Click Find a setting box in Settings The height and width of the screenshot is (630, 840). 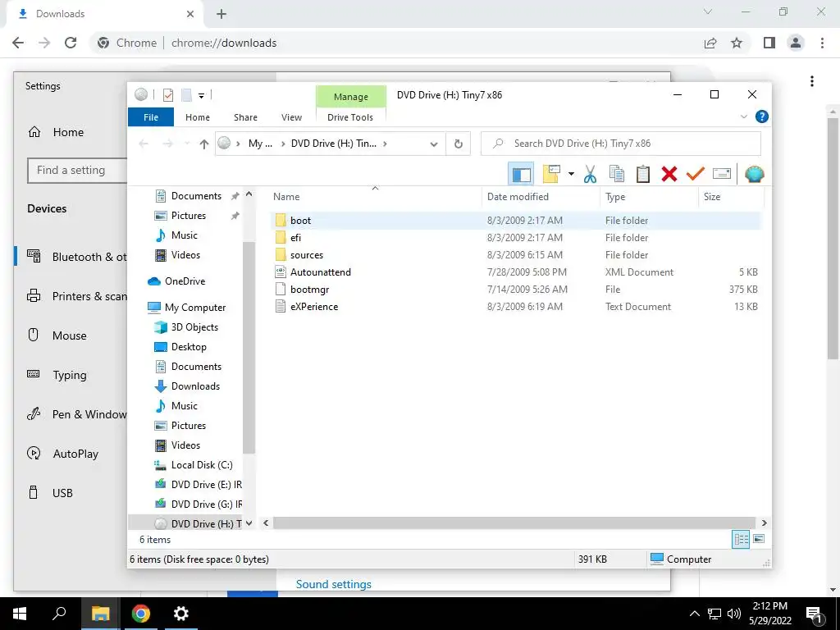pos(77,171)
